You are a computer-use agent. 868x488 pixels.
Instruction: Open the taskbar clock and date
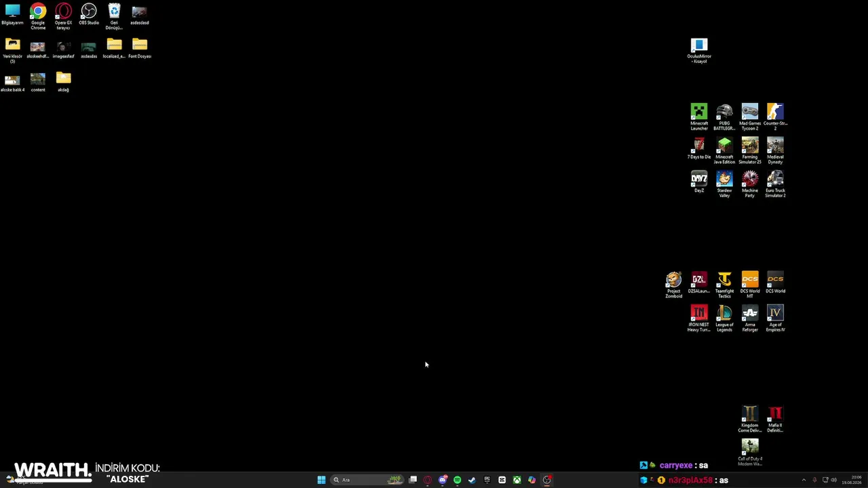[x=852, y=480]
